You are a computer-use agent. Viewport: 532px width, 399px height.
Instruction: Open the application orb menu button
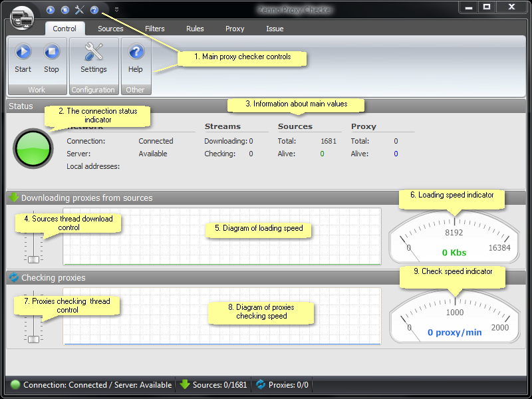(22, 16)
